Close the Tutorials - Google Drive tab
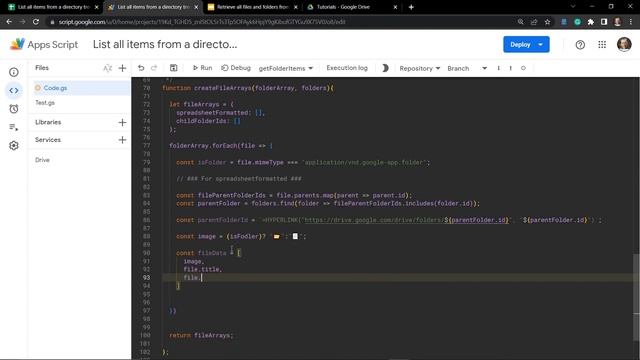This screenshot has width=640, height=360. (x=395, y=7)
